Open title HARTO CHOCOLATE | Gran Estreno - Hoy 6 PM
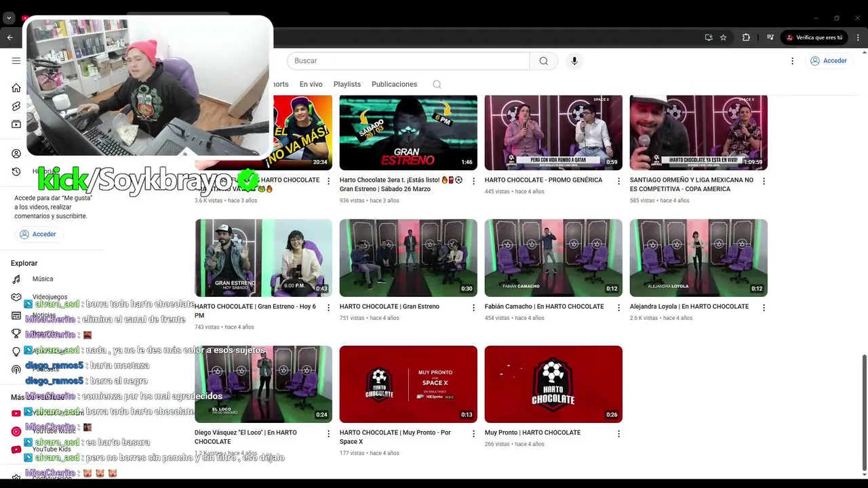868x488 pixels. point(255,311)
